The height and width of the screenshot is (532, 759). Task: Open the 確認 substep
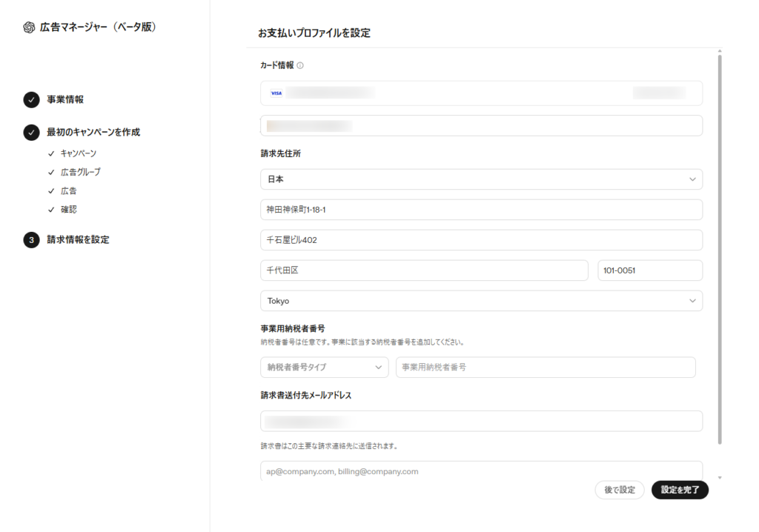click(68, 210)
